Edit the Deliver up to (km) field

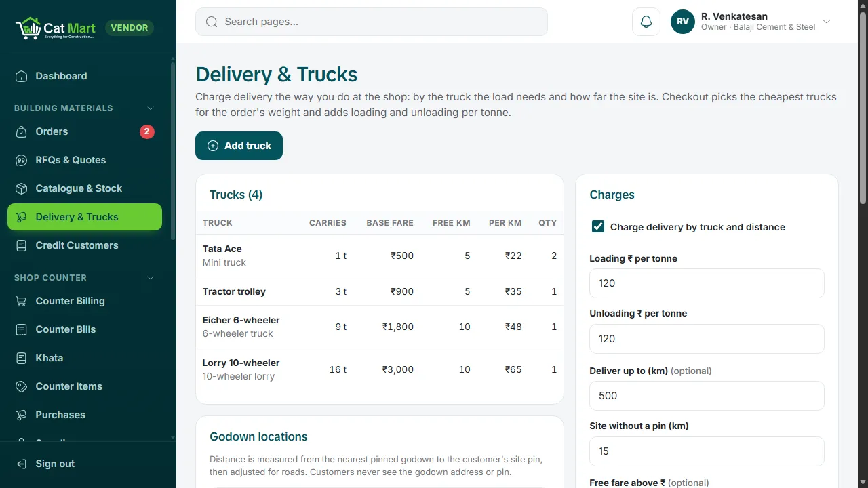coord(707,396)
